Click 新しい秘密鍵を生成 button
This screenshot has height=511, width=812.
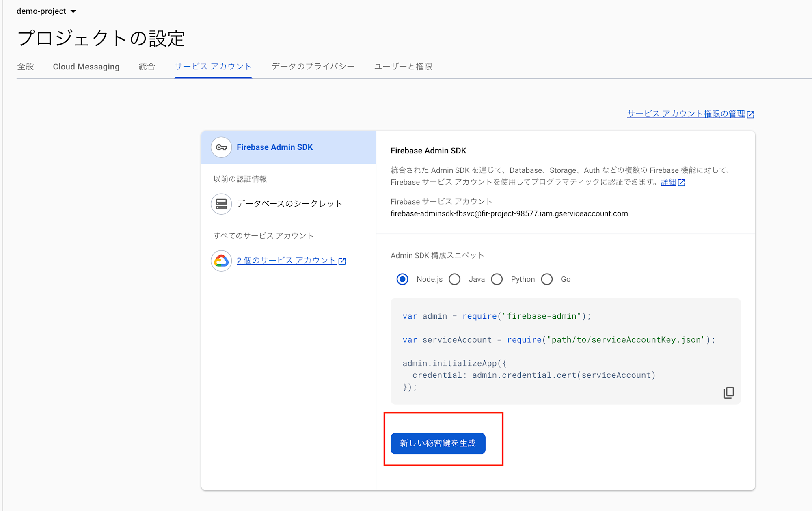pos(438,443)
